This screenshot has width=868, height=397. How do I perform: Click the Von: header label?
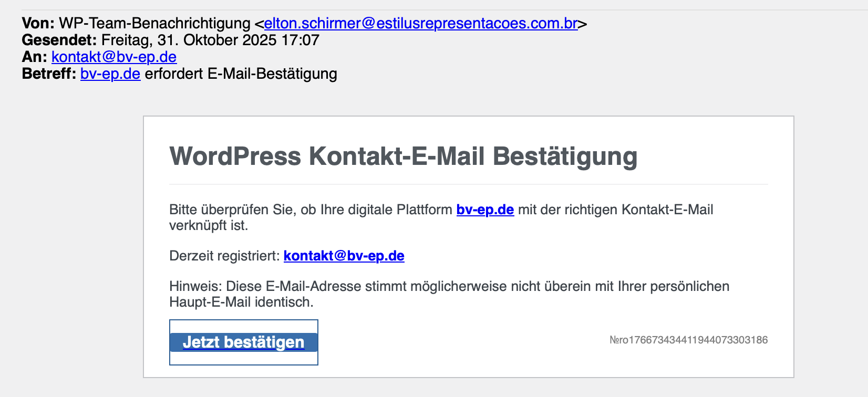[x=38, y=24]
